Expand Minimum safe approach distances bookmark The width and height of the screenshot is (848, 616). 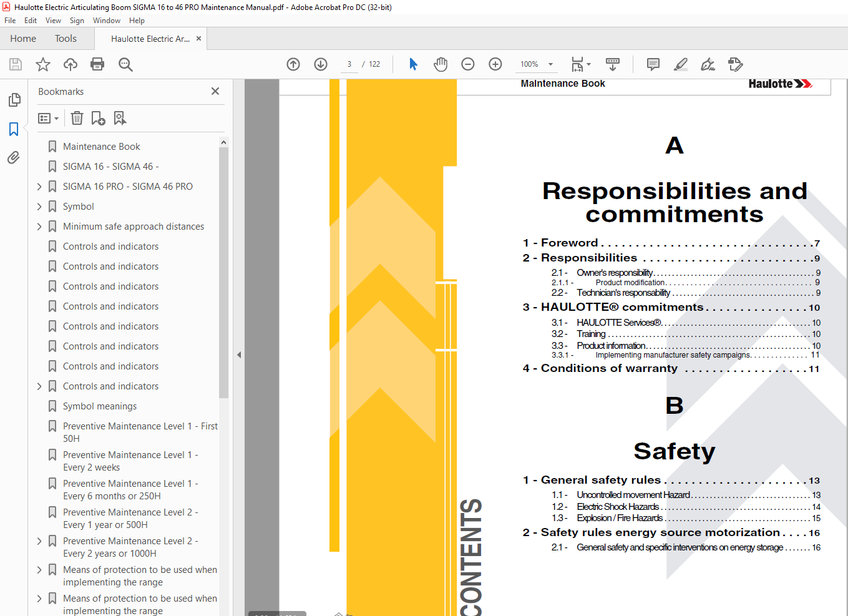pos(39,227)
